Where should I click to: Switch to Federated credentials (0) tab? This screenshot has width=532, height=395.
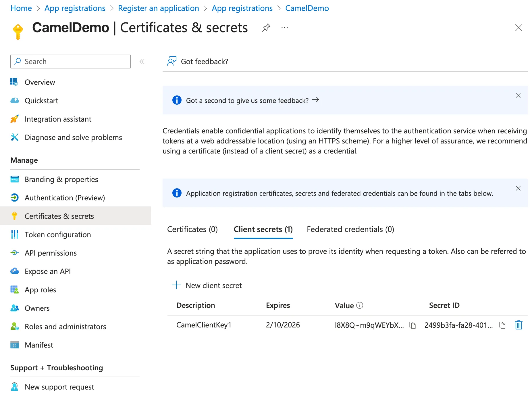tap(350, 229)
